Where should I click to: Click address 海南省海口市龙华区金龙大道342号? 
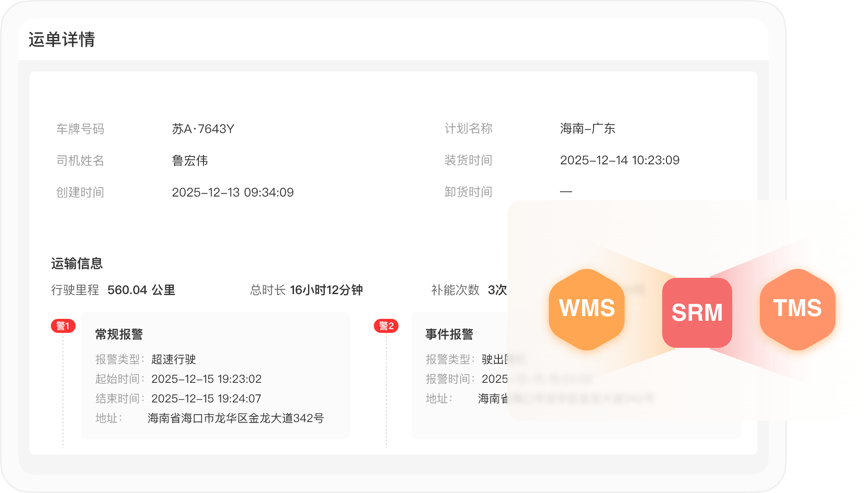point(236,418)
